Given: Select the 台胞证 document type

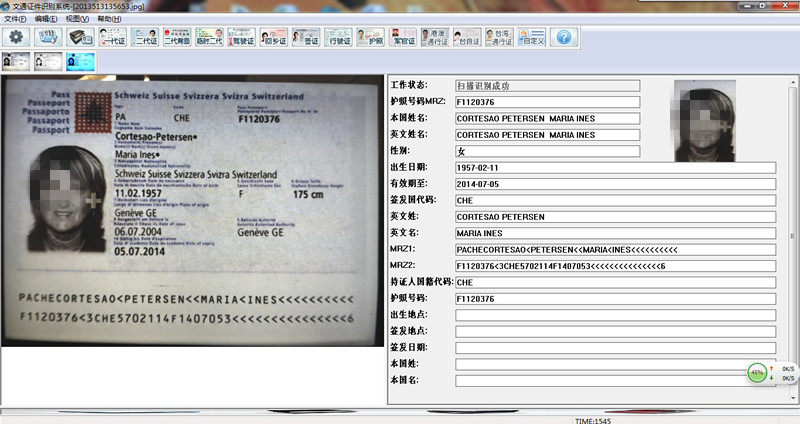Looking at the screenshot, I should 467,37.
